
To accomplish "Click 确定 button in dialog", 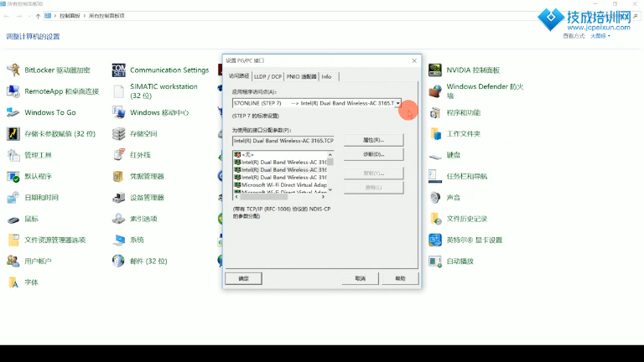I will (243, 278).
